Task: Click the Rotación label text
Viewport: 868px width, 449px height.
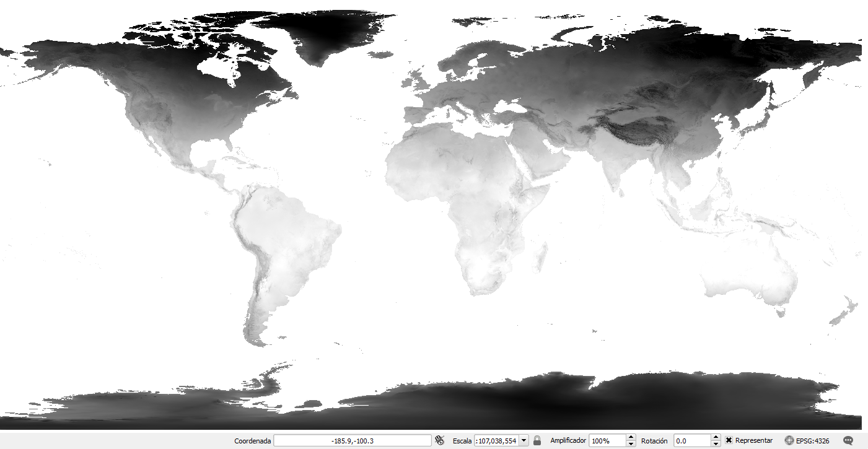Action: (654, 441)
